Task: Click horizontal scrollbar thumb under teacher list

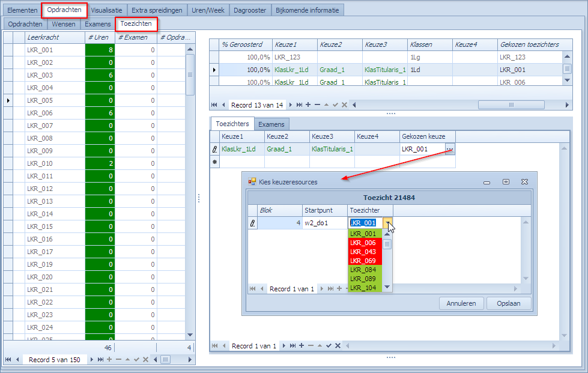Action: click(165, 360)
